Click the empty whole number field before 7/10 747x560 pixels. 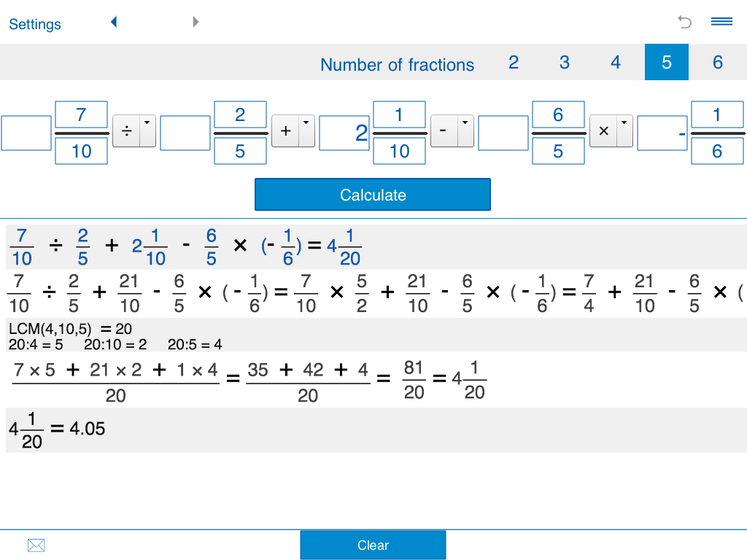click(x=26, y=133)
